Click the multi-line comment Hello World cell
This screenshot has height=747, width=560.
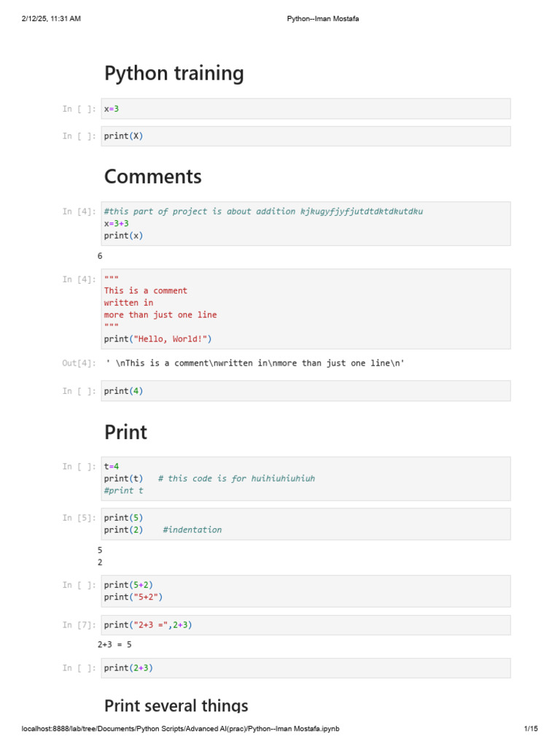pos(306,309)
